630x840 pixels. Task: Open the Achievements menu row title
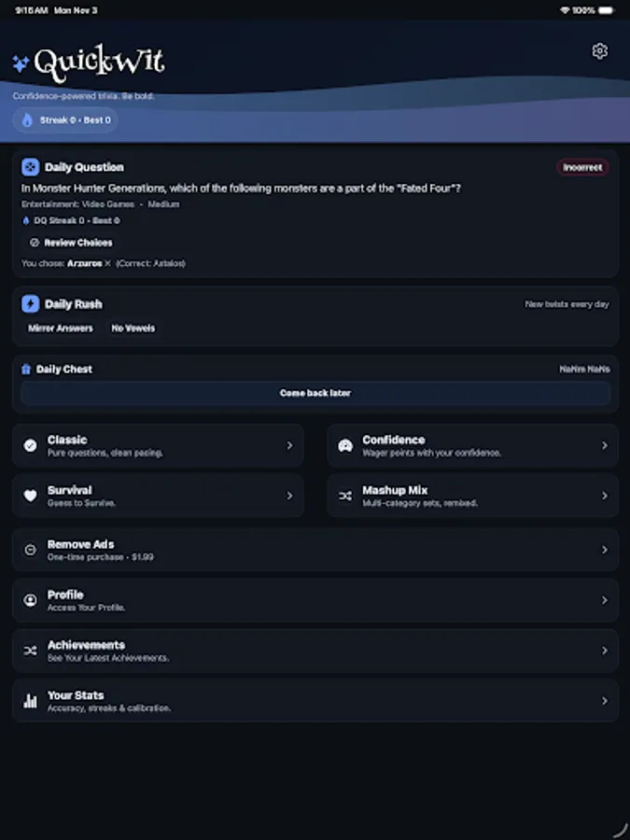point(86,645)
